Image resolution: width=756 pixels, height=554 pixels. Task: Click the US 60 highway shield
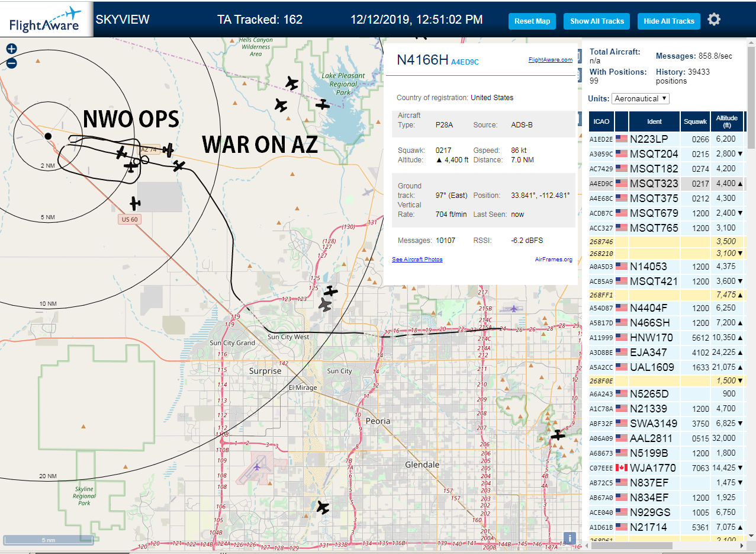129,219
